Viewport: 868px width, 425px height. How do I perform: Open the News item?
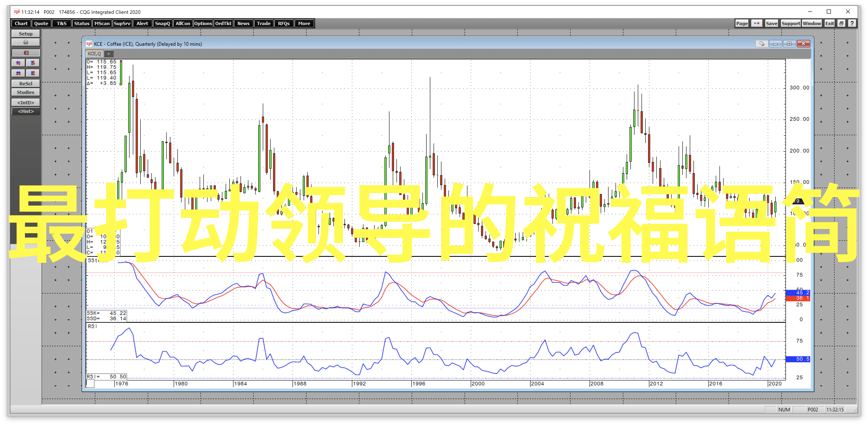point(243,23)
